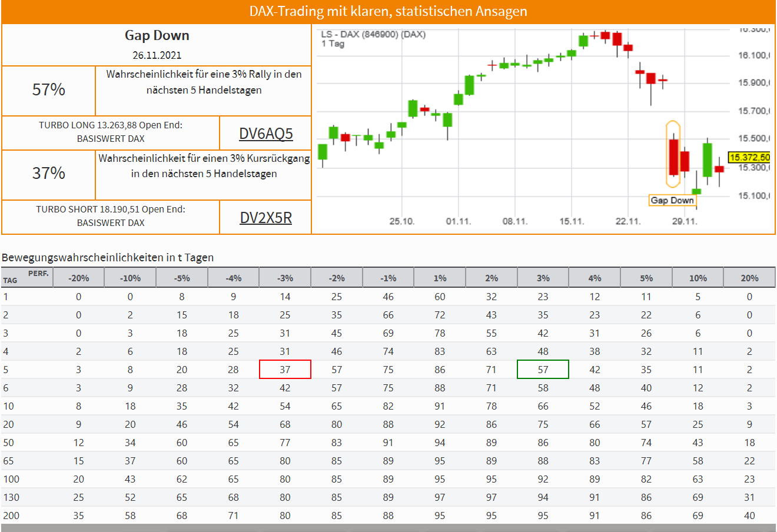Click the 37% decline probability value
777x532 pixels.
[49, 174]
